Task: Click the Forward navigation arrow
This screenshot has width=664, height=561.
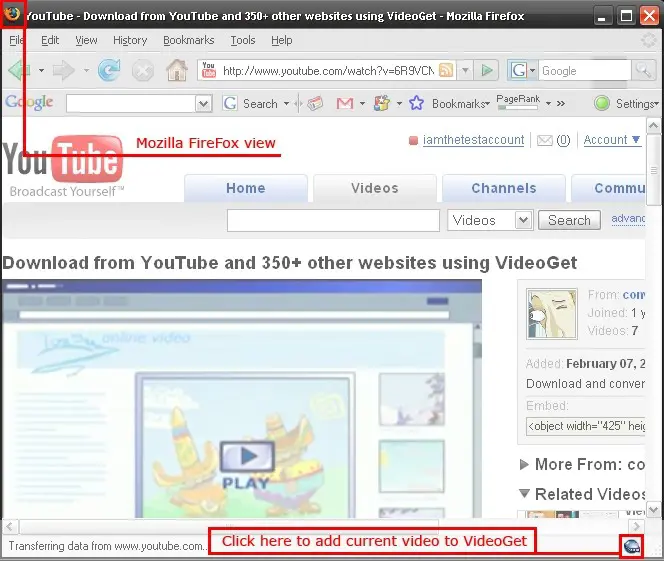Action: 64,70
